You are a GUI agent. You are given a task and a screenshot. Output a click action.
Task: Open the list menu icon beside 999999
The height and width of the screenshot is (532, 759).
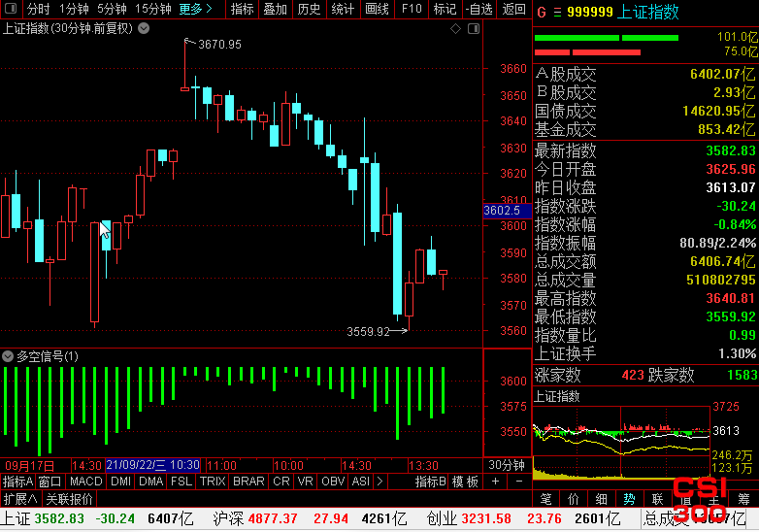(x=558, y=12)
